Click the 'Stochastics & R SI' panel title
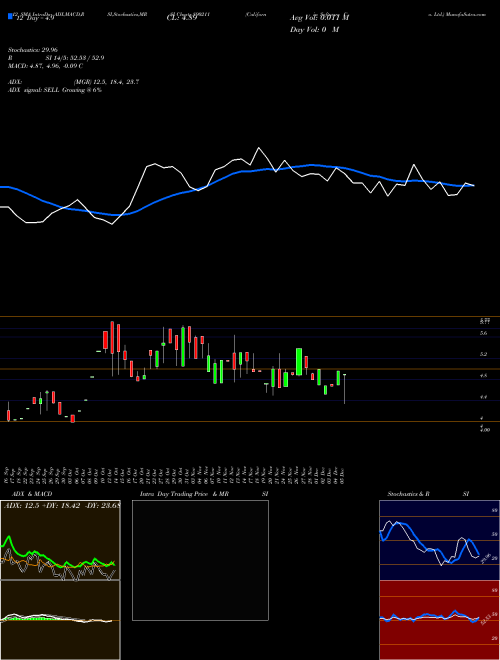 tap(428, 494)
